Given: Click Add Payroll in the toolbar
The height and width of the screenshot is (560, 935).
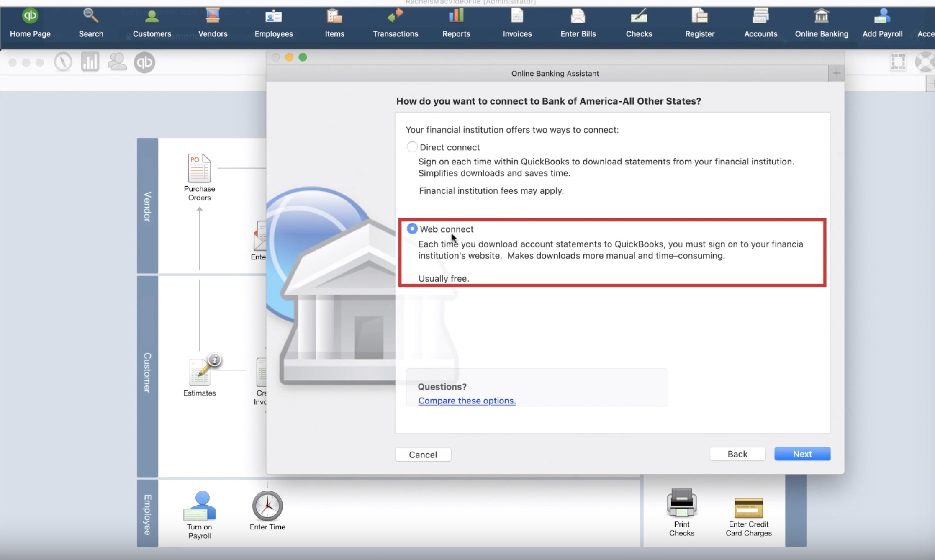Looking at the screenshot, I should [882, 23].
